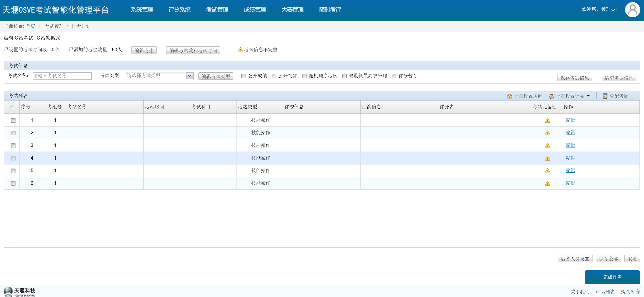Check the checkbox for station row 1
The image size is (644, 297).
[x=13, y=120]
